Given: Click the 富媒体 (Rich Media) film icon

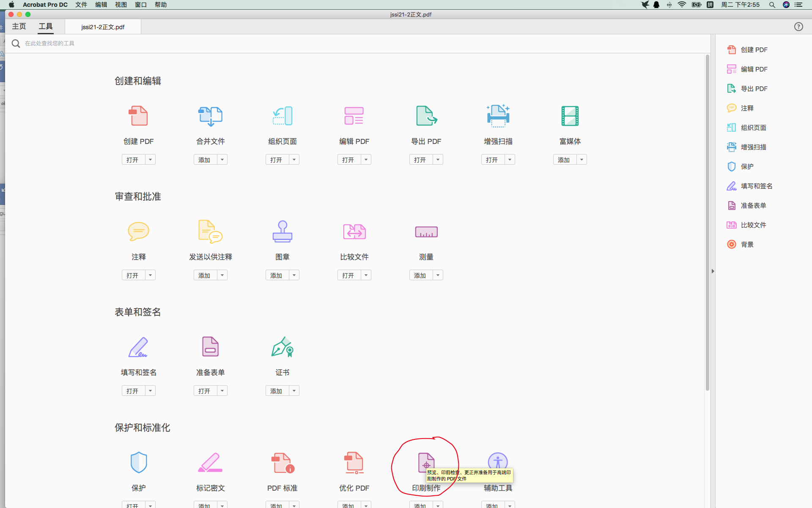Looking at the screenshot, I should (x=570, y=116).
